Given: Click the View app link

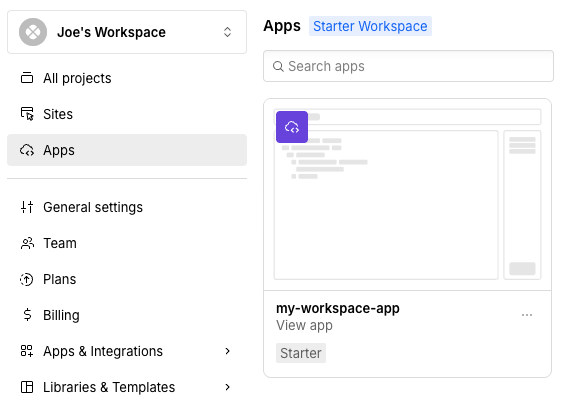Looking at the screenshot, I should point(304,325).
